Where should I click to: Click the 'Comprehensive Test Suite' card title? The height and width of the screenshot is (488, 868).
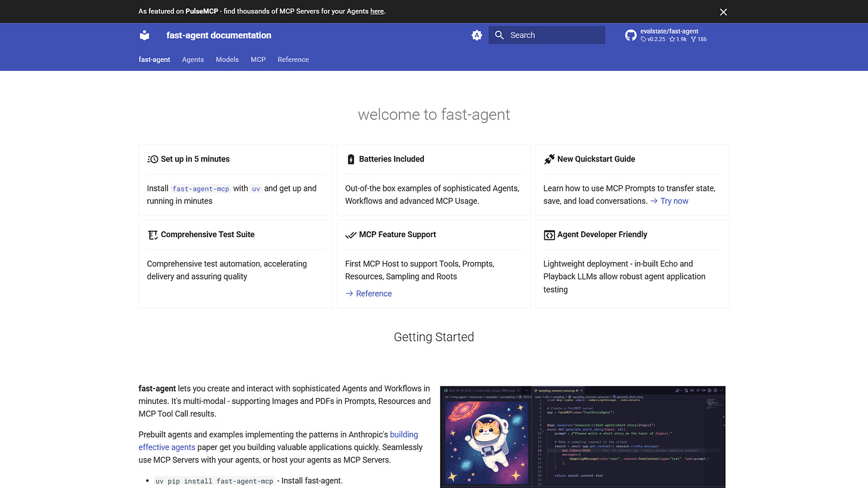(207, 235)
